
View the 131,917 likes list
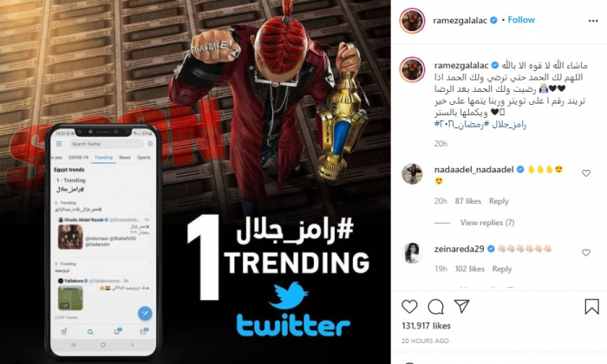point(427,326)
